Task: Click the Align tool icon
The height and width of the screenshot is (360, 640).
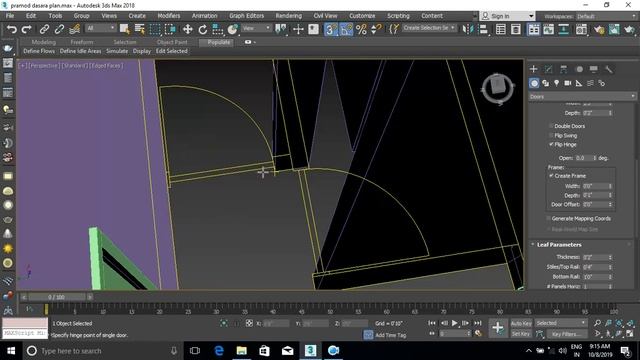Action: [483, 29]
